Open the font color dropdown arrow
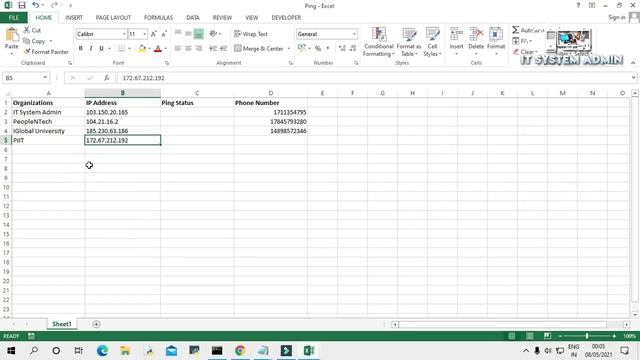This screenshot has height=360, width=640. 166,49
